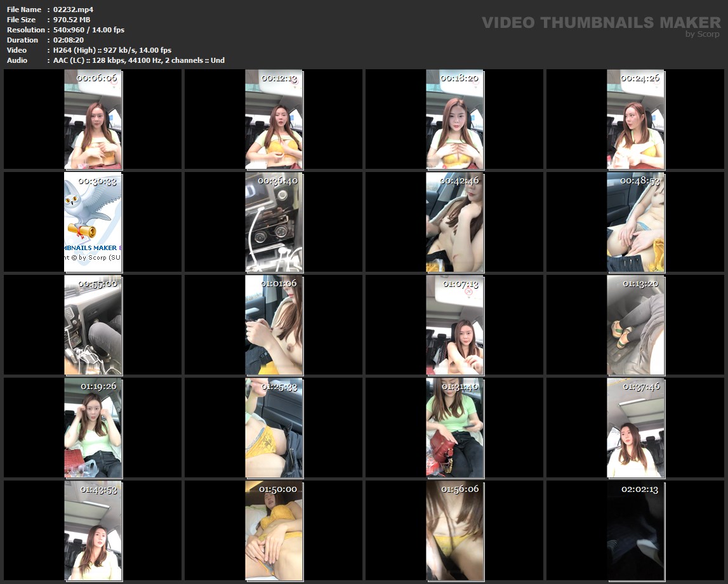The image size is (728, 584).
Task: Select the thumbnail at 01:31:40
Action: [x=454, y=428]
